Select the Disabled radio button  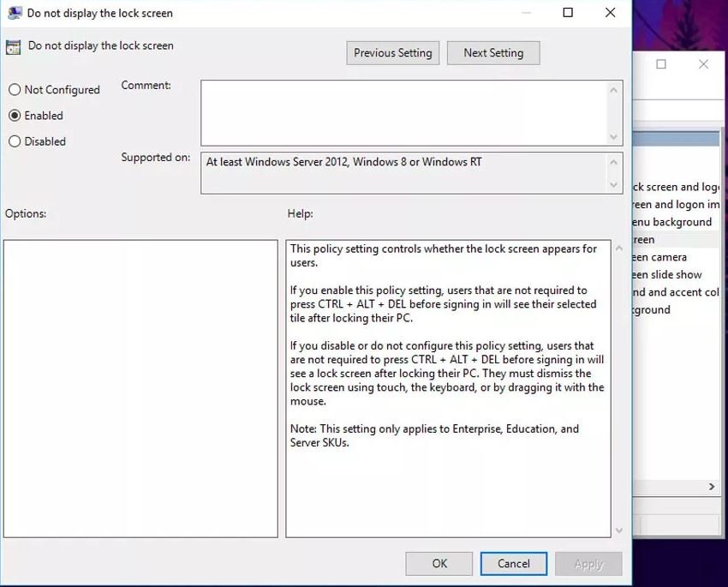coord(15,141)
